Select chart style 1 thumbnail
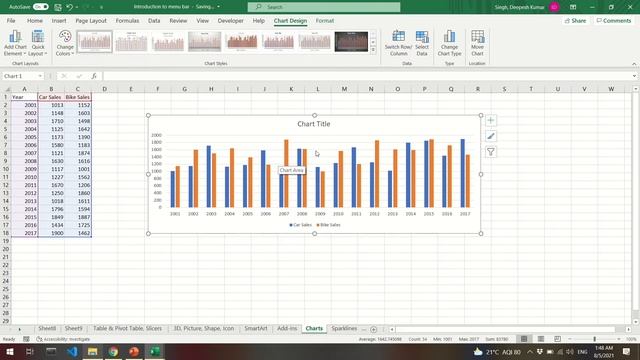The width and height of the screenshot is (640, 360). 94,41
